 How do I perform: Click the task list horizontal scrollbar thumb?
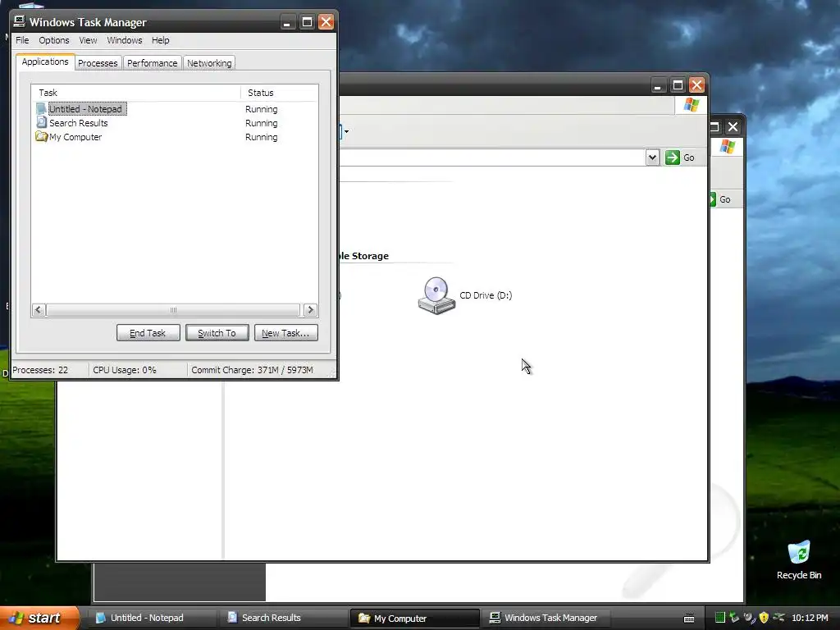coord(173,309)
